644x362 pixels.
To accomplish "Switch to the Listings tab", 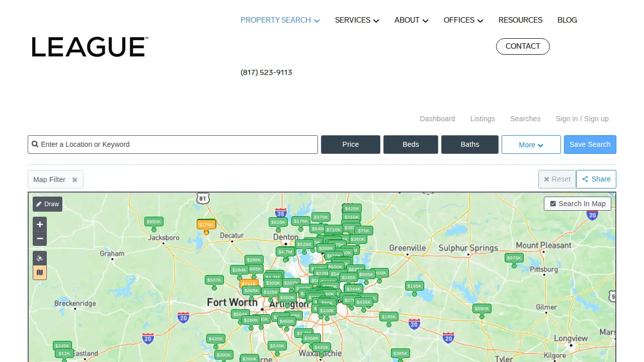I will tap(482, 119).
